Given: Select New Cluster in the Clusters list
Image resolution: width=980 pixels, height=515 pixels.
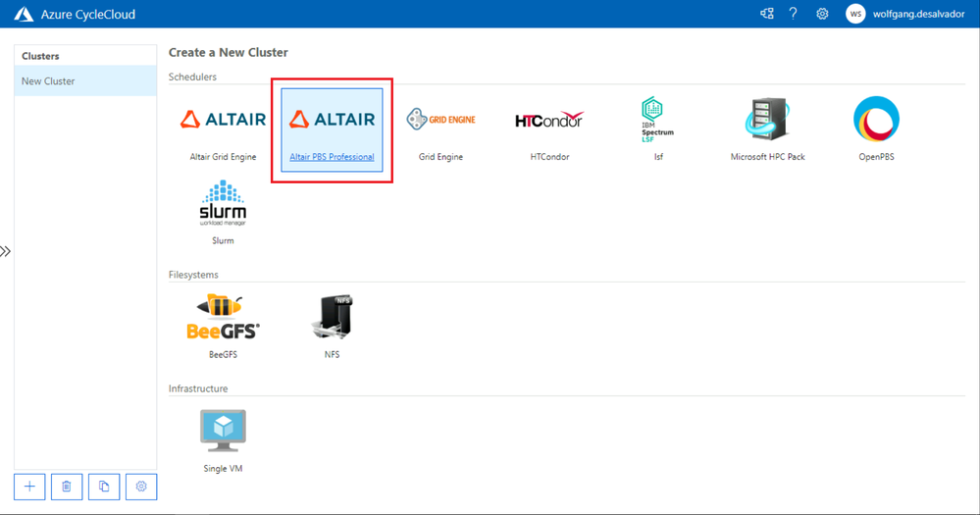Looking at the screenshot, I should [x=85, y=80].
